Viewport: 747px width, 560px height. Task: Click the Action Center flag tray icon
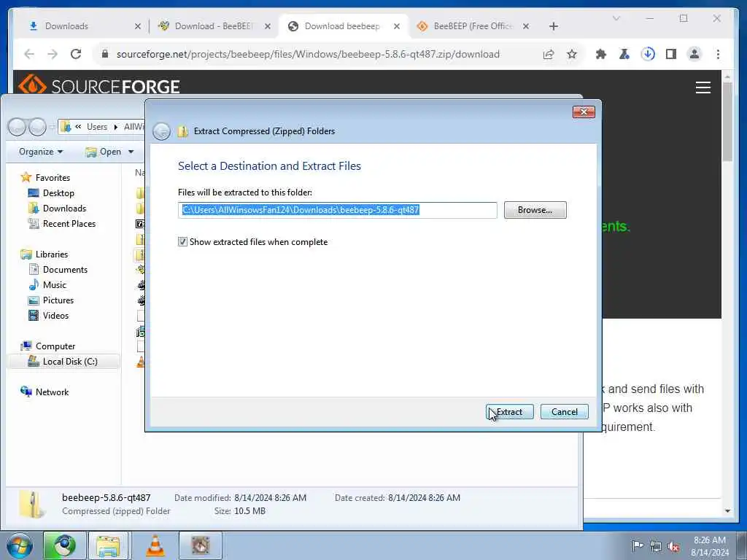click(x=638, y=545)
